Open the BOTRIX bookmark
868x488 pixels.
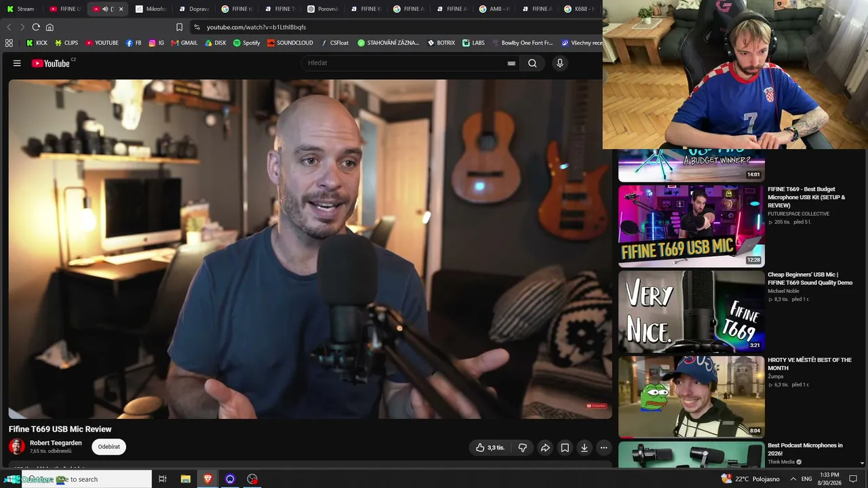(441, 43)
